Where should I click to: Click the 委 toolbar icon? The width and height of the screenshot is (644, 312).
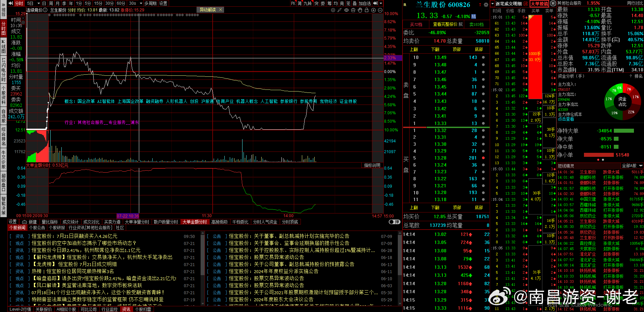[323, 3]
